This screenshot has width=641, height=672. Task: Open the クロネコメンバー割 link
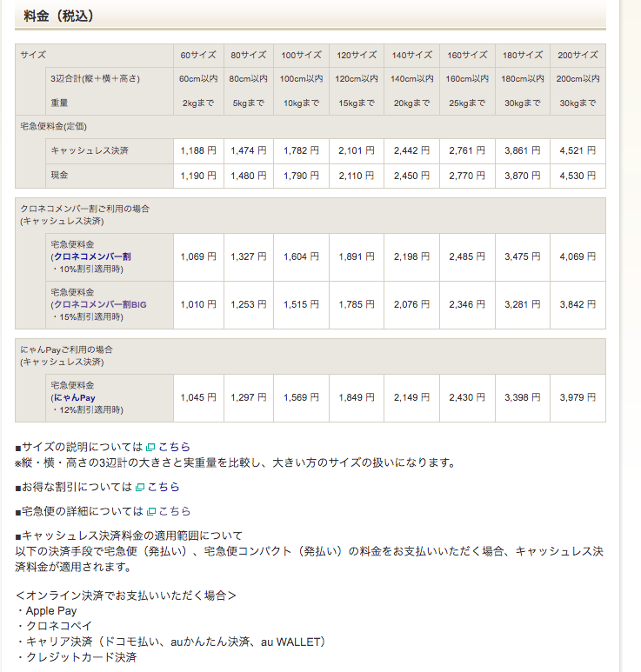pyautogui.click(x=92, y=256)
